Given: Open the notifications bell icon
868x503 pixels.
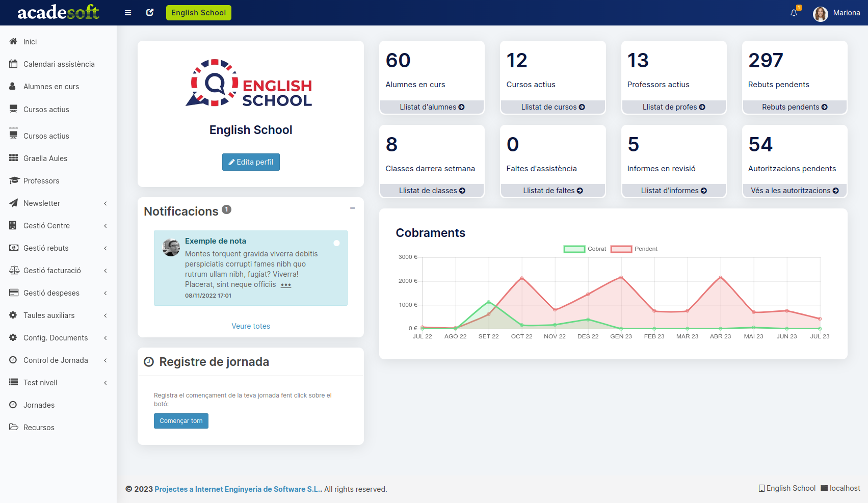Looking at the screenshot, I should pyautogui.click(x=794, y=13).
